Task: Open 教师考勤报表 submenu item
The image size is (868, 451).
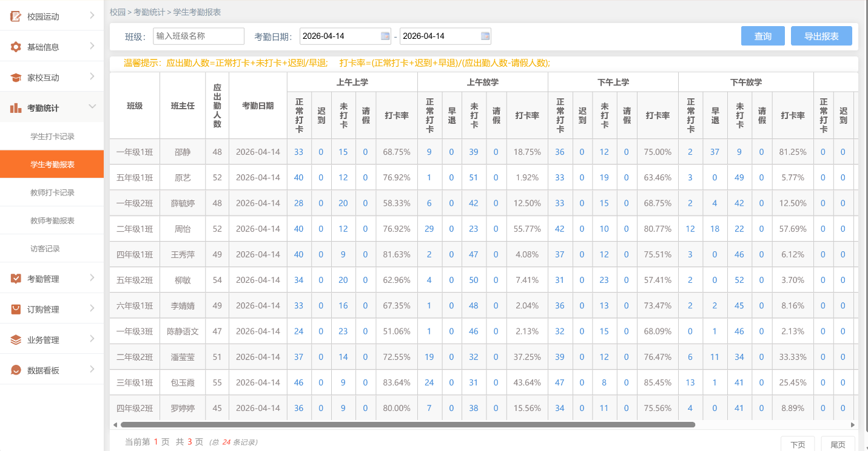Action: [52, 221]
